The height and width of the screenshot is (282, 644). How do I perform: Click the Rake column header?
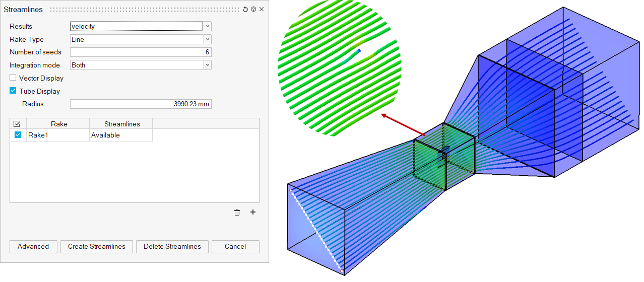coord(58,124)
